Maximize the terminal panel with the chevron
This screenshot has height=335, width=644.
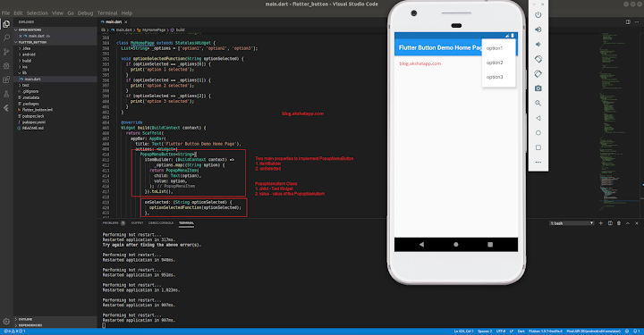(628, 223)
